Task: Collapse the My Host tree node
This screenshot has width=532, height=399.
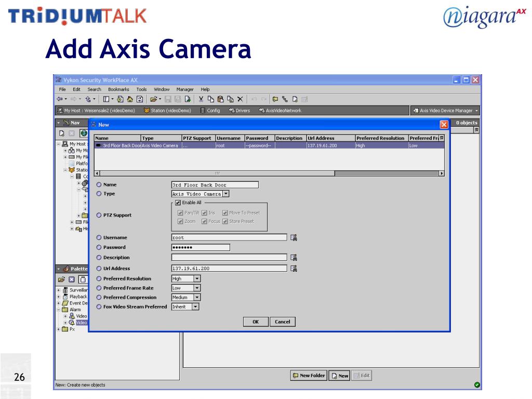Action: [x=58, y=144]
